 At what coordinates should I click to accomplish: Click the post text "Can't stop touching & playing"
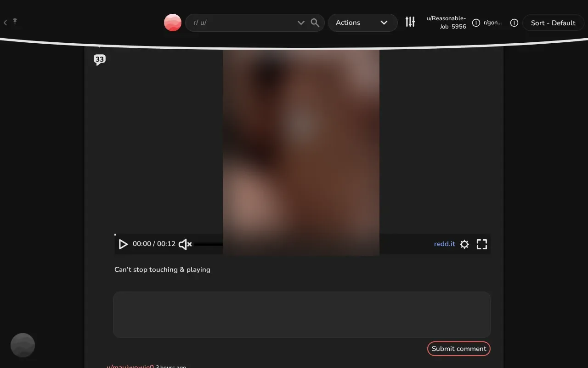coord(162,270)
